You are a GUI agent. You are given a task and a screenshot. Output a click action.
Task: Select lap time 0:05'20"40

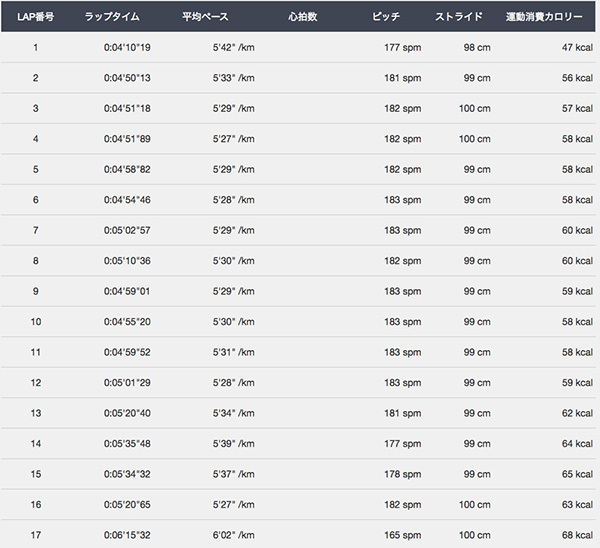click(127, 413)
